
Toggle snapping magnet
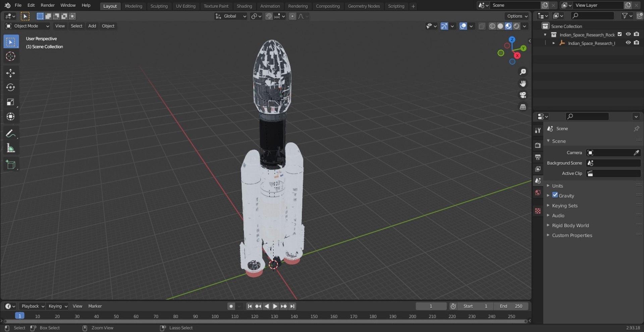[269, 16]
